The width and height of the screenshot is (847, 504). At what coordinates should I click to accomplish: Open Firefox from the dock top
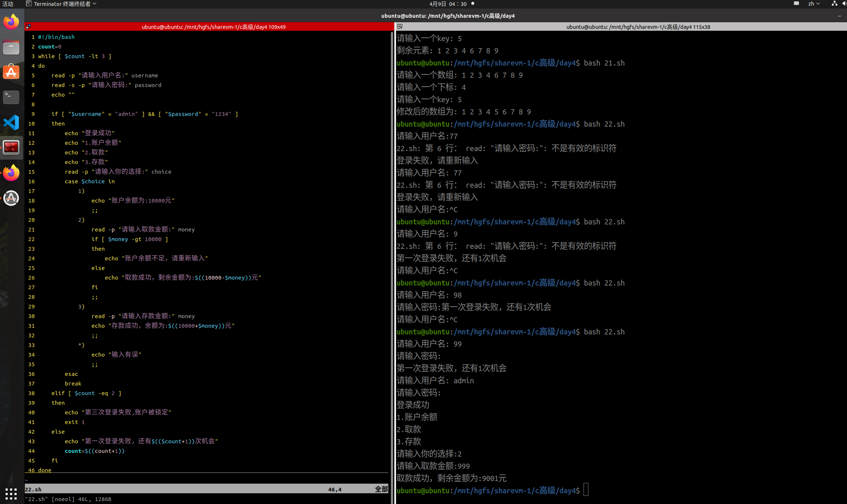coord(11,22)
